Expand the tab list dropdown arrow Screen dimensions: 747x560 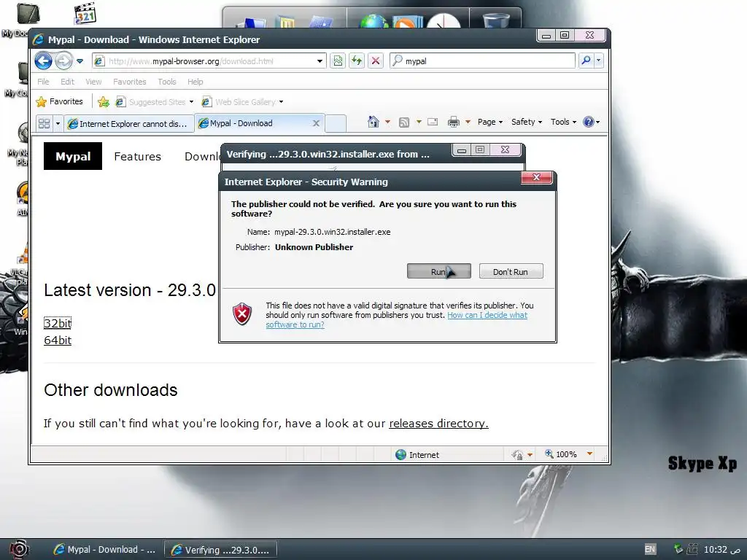(x=58, y=123)
